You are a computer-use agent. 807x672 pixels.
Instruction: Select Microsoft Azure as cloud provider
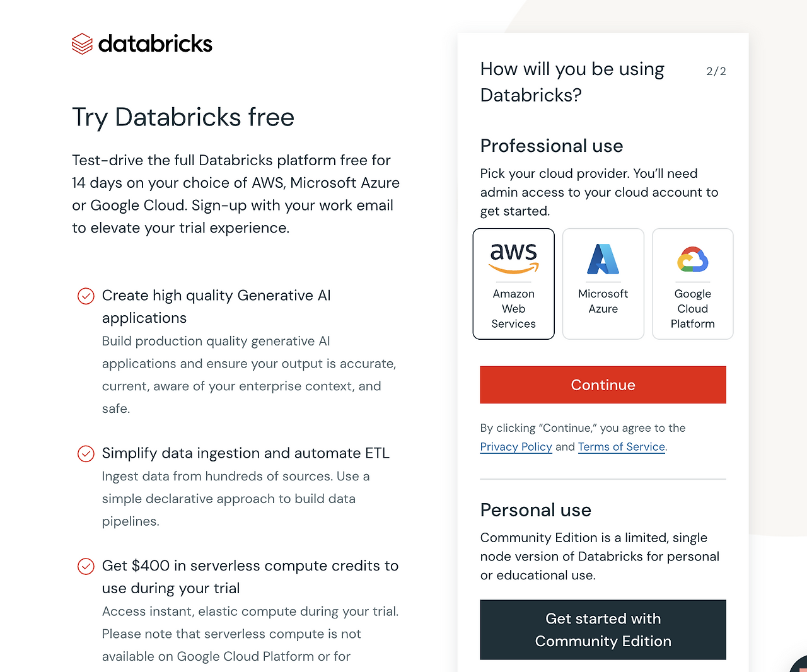603,284
